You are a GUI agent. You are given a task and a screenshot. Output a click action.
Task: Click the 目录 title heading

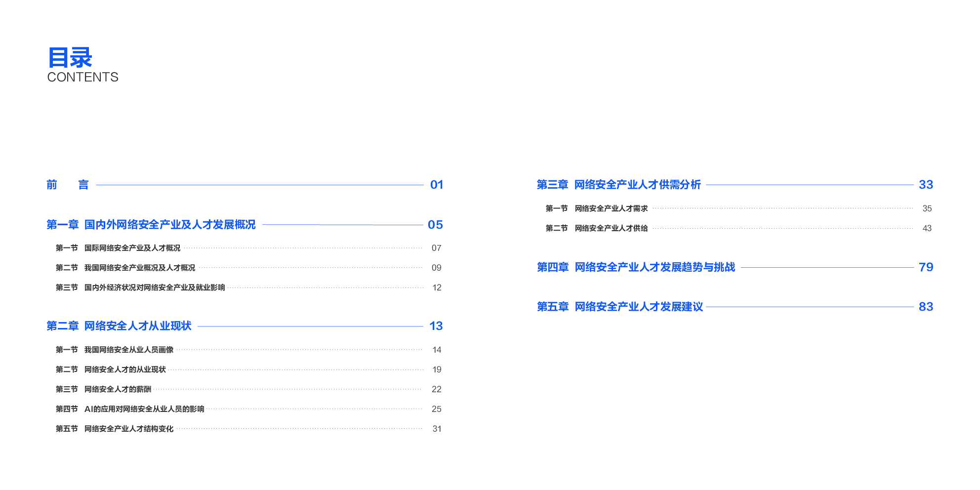(70, 58)
